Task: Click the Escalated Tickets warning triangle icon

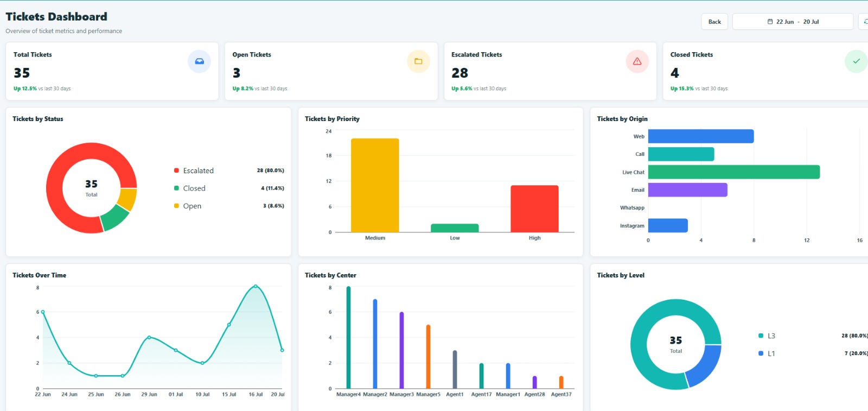Action: click(x=637, y=61)
